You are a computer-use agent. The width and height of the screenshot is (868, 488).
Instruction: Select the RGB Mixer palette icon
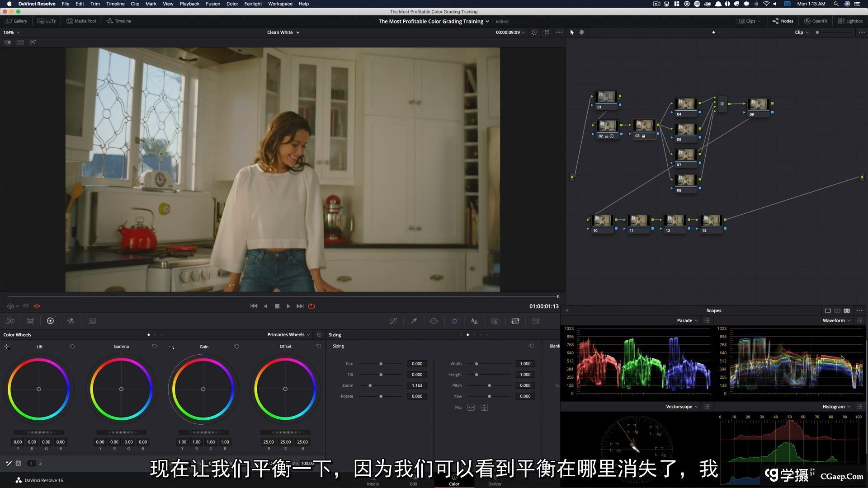71,321
